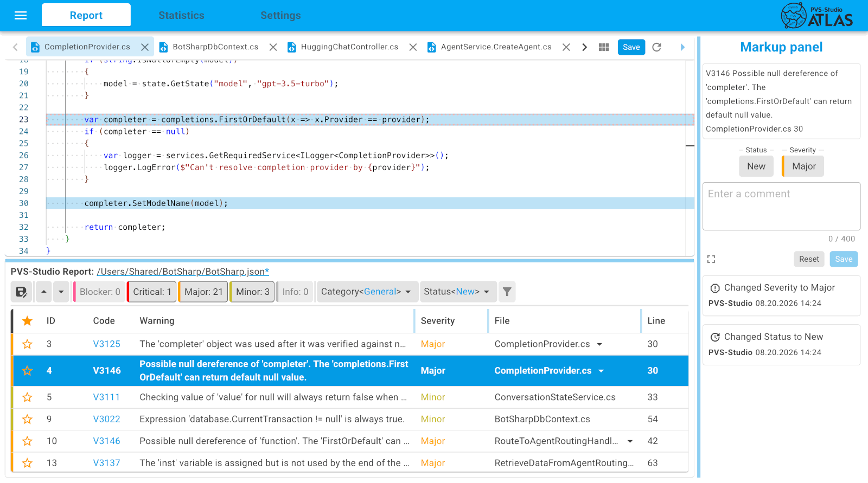Star the warning with ID 9
This screenshot has height=483, width=868.
[27, 419]
